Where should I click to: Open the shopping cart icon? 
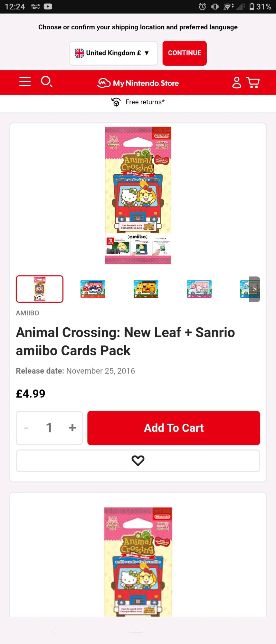coord(253,82)
